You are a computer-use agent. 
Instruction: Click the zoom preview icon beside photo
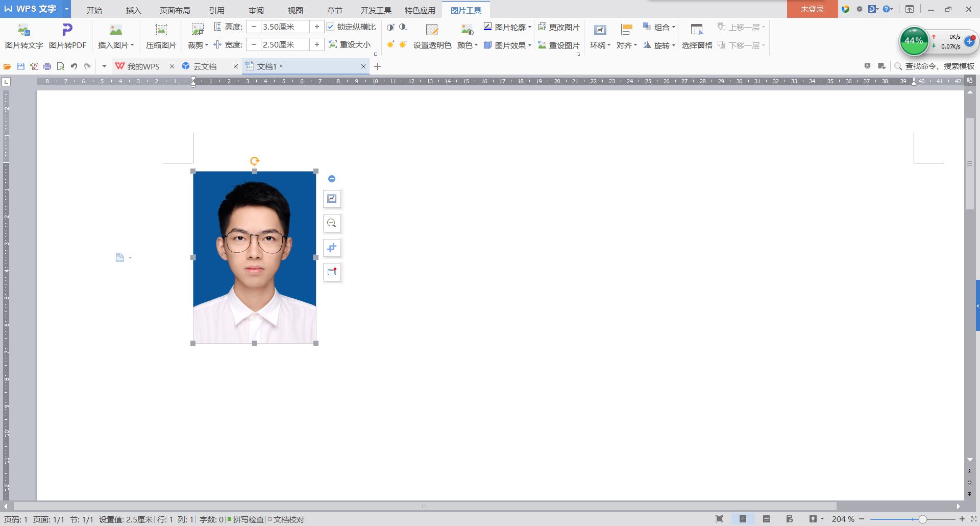[332, 223]
